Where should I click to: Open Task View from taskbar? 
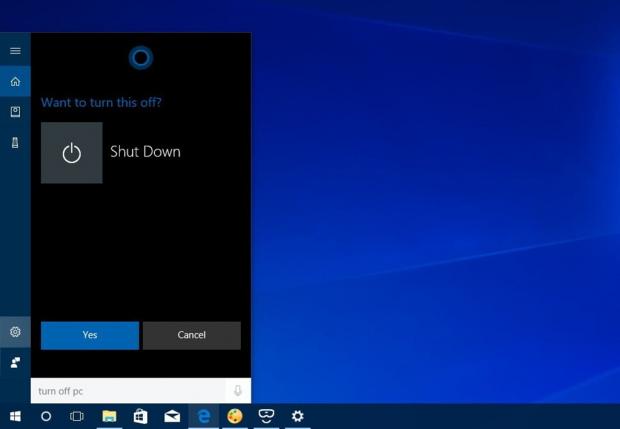click(77, 416)
